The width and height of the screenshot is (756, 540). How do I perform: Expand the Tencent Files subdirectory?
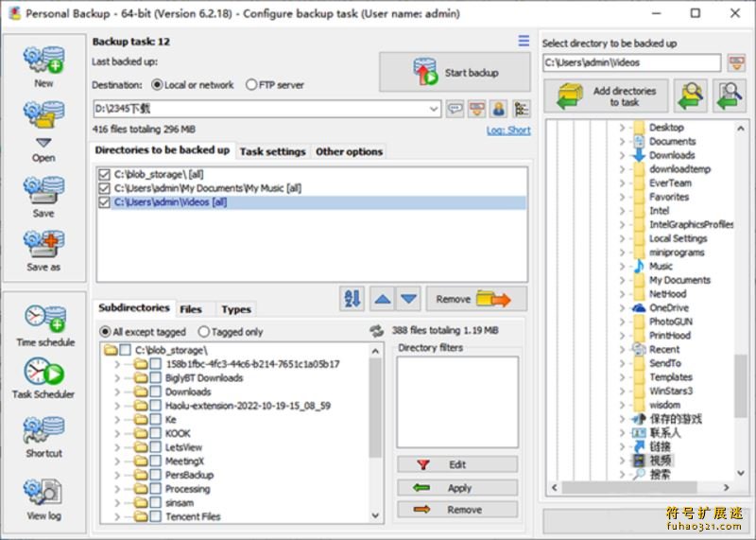coord(117,517)
